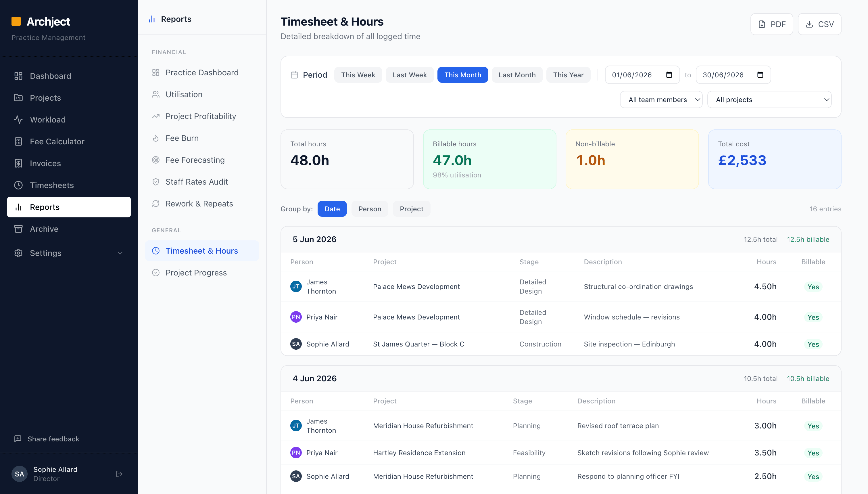Click the Rework & Repeats refresh icon
868x494 pixels.
[x=155, y=204]
